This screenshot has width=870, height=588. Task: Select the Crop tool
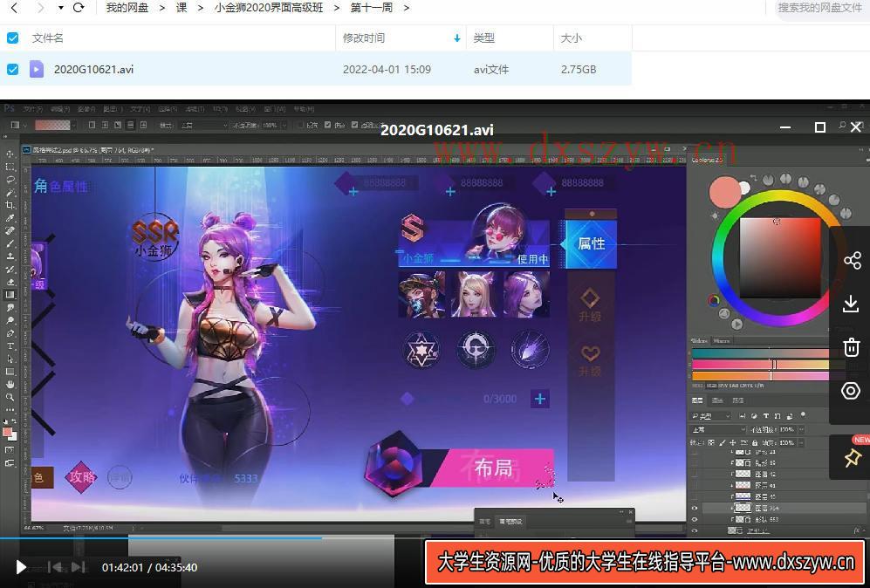(10, 205)
